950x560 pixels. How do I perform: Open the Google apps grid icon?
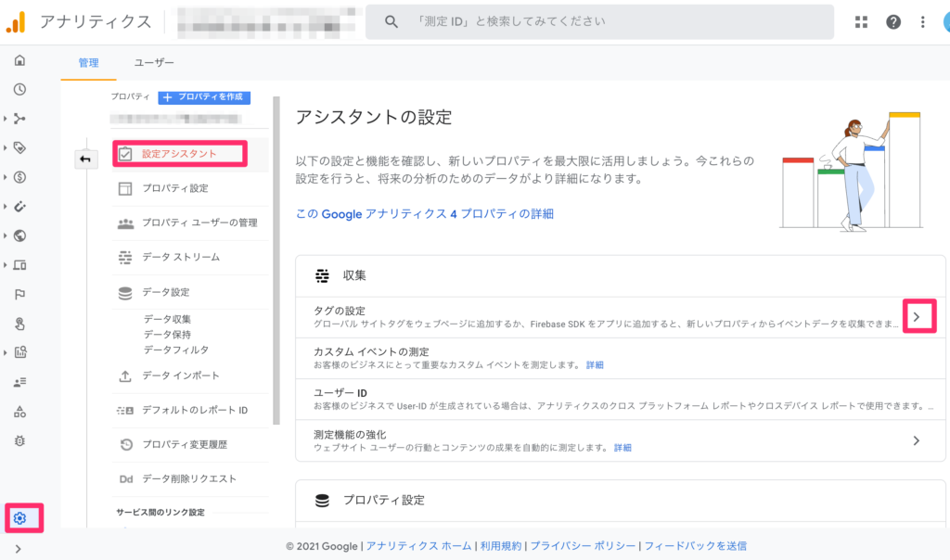[862, 22]
